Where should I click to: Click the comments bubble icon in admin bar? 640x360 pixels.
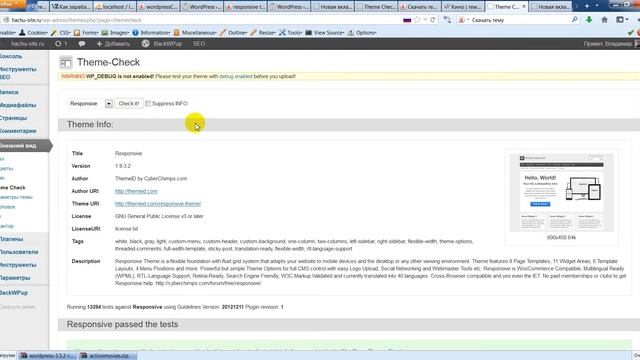[x=82, y=44]
